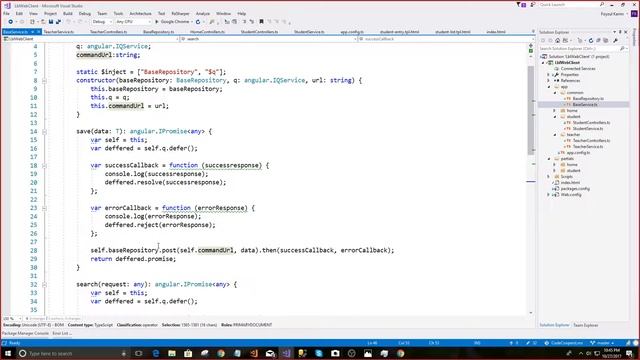Open Microsoft Edge from the taskbar

pos(156,353)
